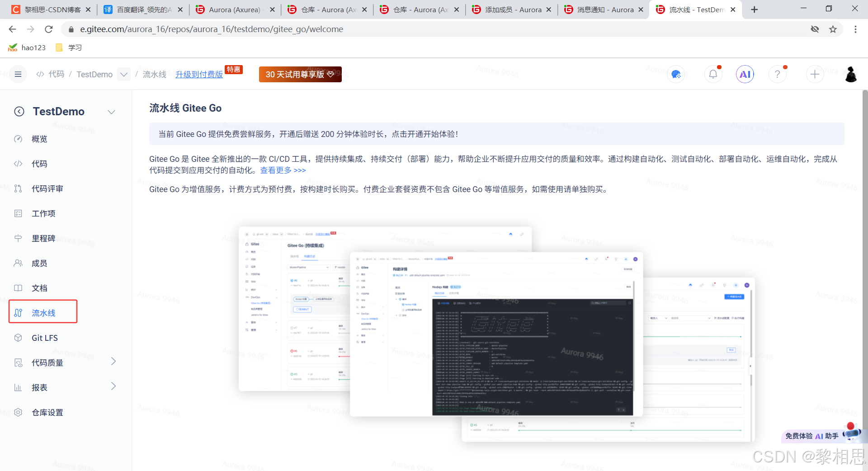Click the 概览 overview icon in sidebar
The height and width of the screenshot is (471, 868).
[x=18, y=139]
